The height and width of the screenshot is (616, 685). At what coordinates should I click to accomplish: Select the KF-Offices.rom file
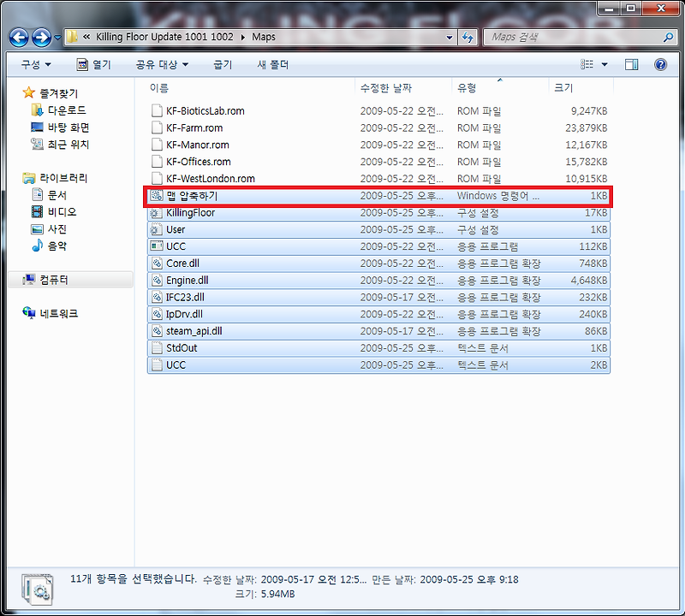378,162
